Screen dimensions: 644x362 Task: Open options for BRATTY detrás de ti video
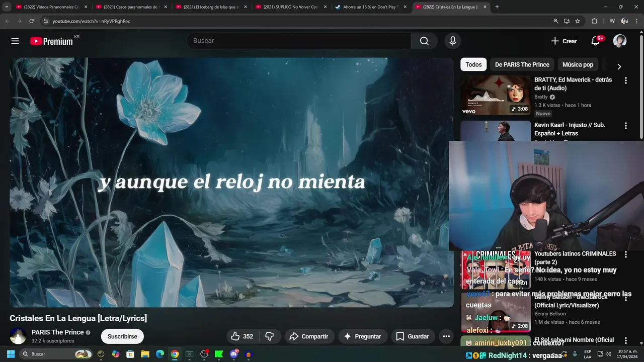coord(626,80)
